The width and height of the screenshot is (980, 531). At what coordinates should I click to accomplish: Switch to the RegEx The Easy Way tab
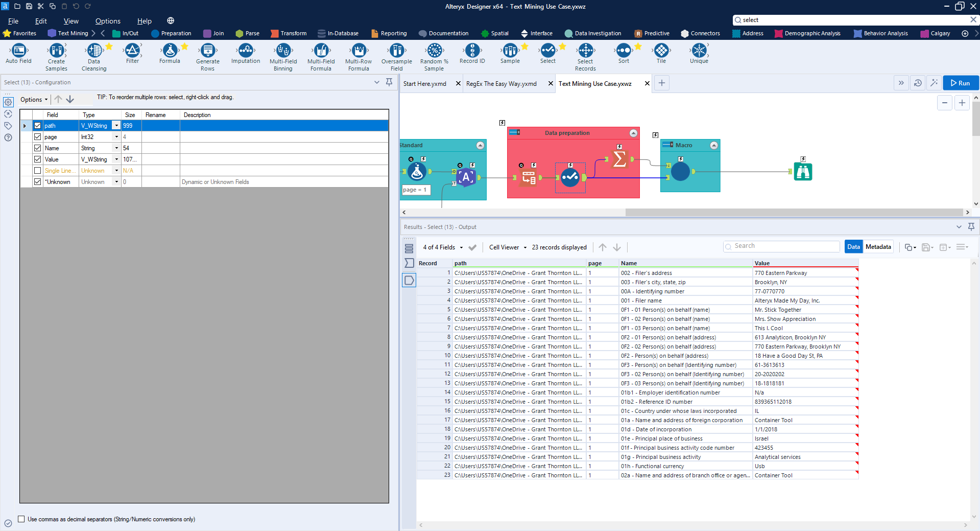tap(500, 83)
